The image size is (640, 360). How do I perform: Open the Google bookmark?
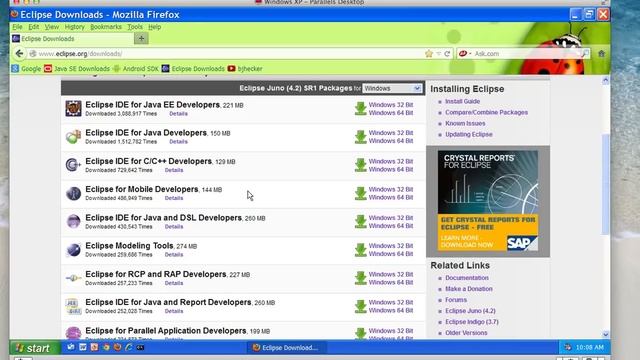[26, 69]
